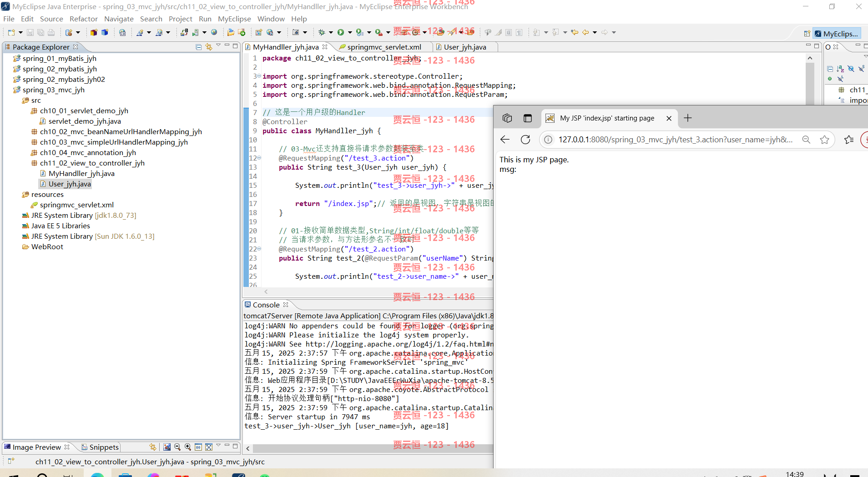868x477 pixels.
Task: Click the browser workspaces icon
Action: [x=507, y=118]
